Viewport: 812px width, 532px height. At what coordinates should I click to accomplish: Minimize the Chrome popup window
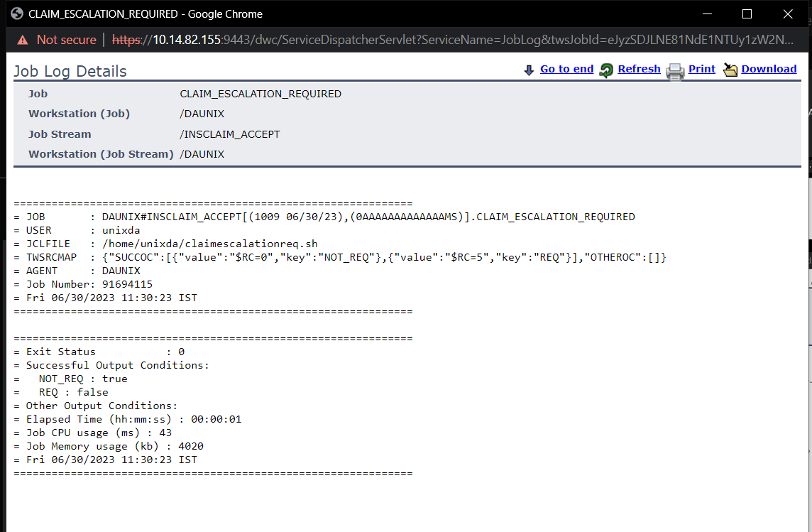[706, 14]
